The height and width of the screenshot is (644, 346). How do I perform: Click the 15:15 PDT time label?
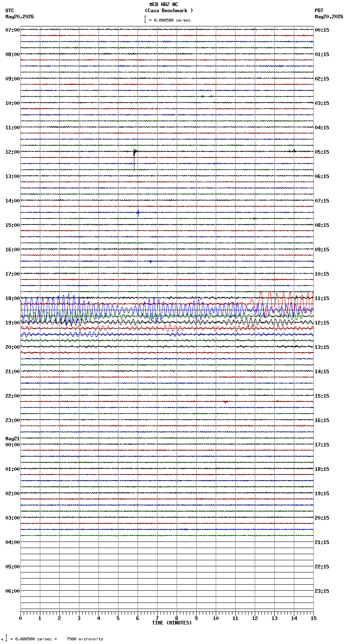pos(322,396)
